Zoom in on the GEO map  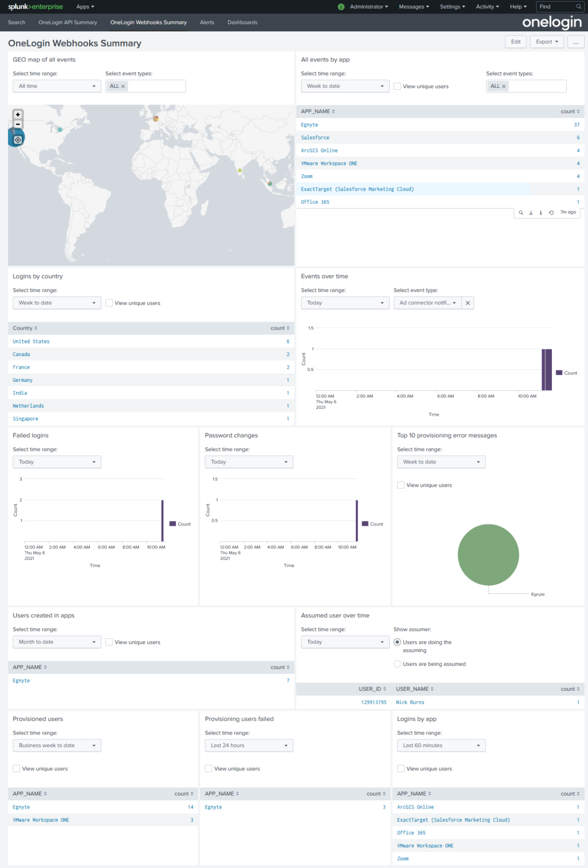point(18,115)
